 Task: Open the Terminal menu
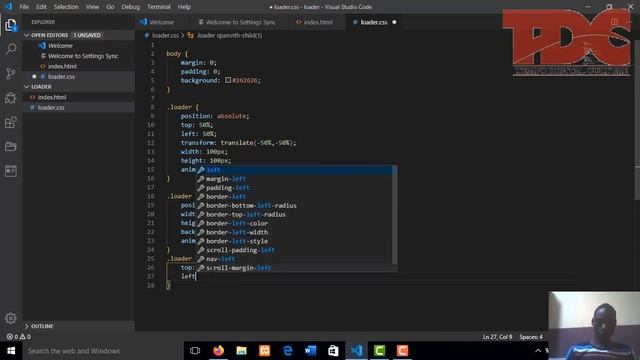pyautogui.click(x=159, y=7)
